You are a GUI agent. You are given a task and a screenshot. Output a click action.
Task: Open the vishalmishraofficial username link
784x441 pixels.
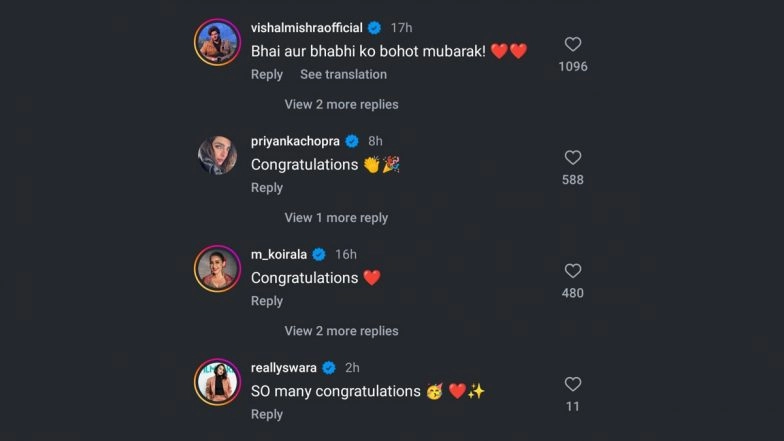pos(306,28)
